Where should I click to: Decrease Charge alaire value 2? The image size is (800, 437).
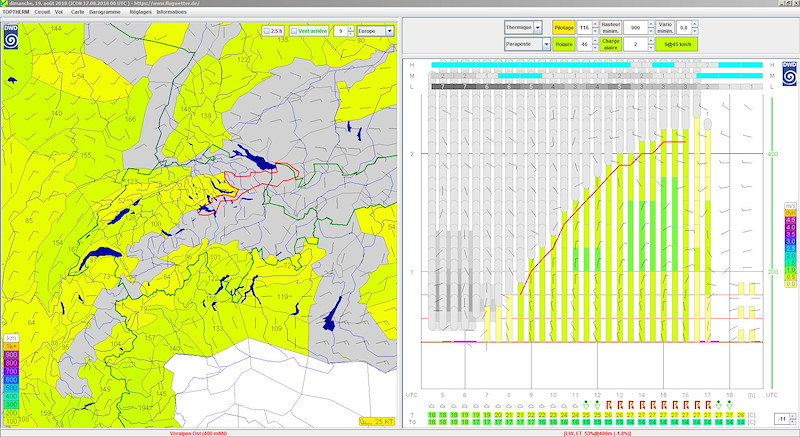tap(651, 47)
